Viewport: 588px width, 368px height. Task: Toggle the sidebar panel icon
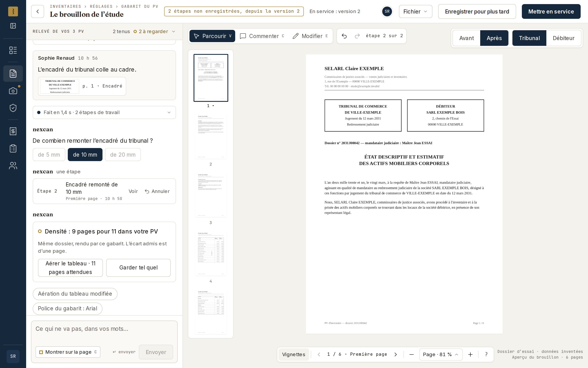point(13,26)
